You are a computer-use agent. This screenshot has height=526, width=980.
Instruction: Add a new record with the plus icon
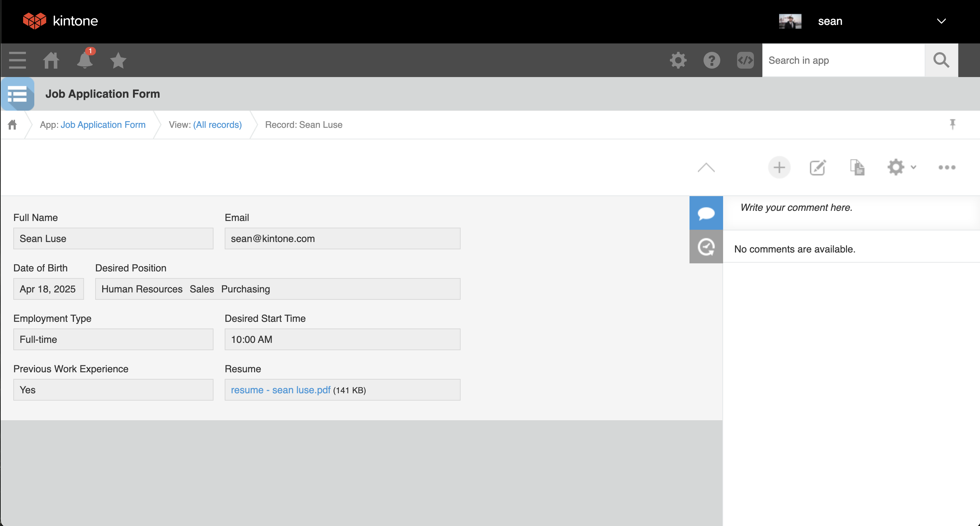[779, 167]
